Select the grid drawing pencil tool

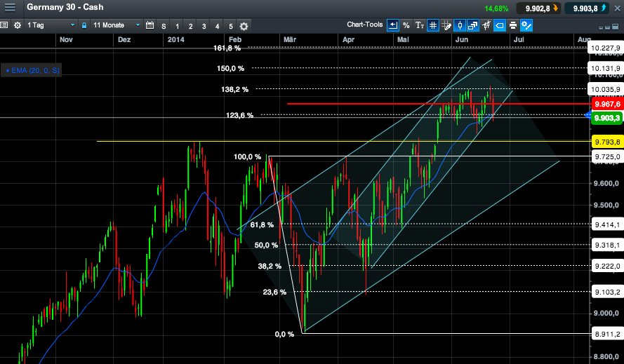(x=446, y=25)
